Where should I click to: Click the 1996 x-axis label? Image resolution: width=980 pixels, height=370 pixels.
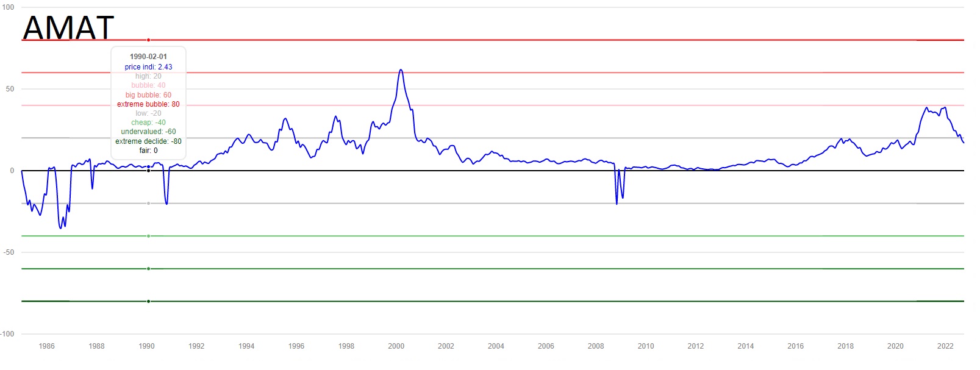[296, 346]
